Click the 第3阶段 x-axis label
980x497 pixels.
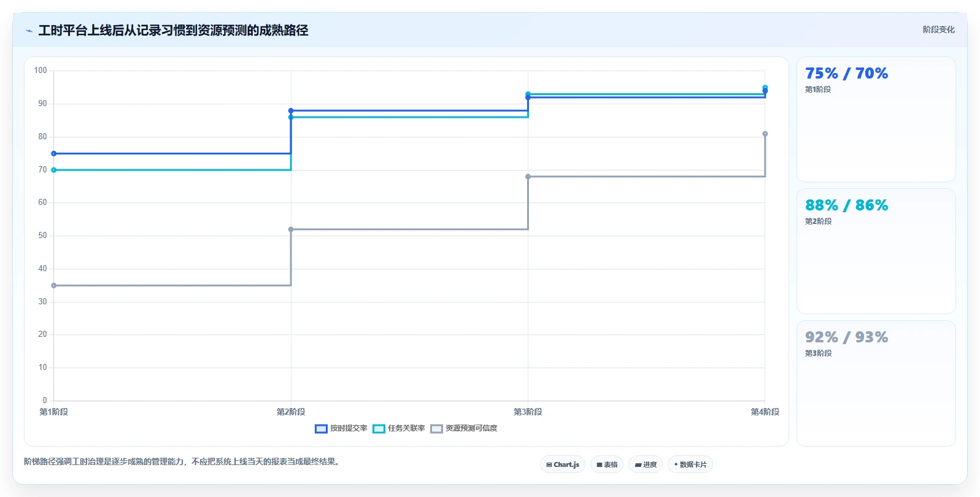[528, 412]
